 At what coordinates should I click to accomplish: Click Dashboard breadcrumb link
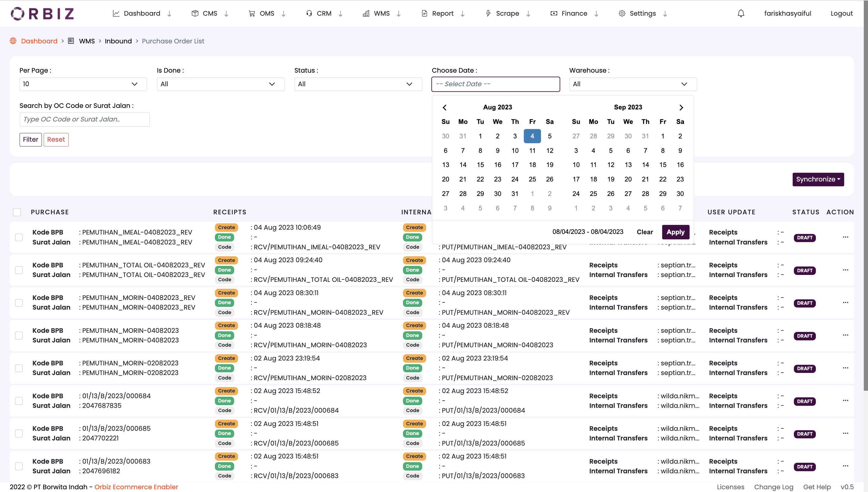(39, 41)
